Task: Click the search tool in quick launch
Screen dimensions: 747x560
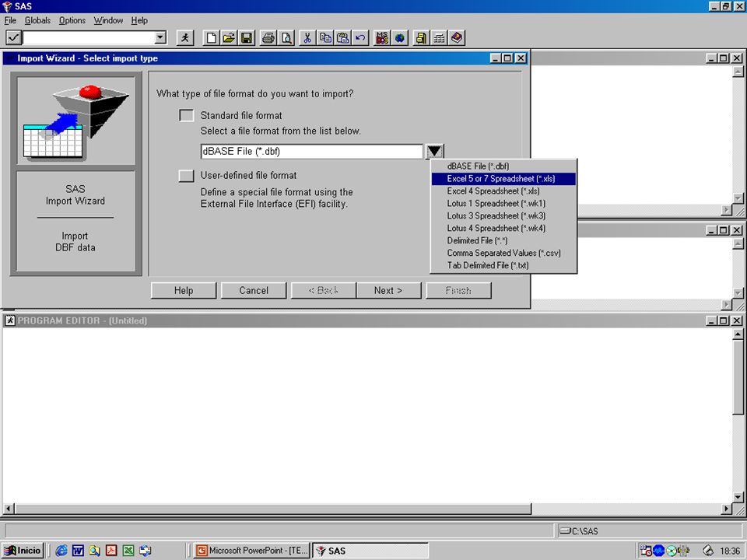Action: coord(95,551)
